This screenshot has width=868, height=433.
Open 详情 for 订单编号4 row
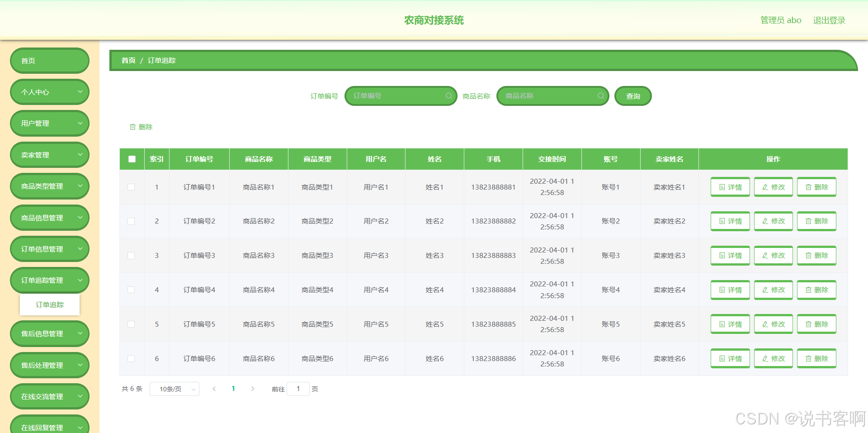tap(730, 290)
